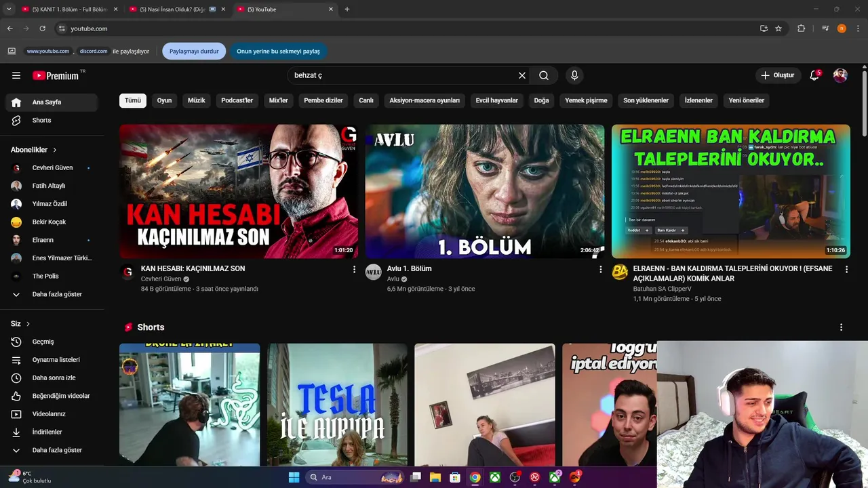Open the Chrome three-dot menu
Viewport: 868px width, 488px height.
click(x=859, y=28)
